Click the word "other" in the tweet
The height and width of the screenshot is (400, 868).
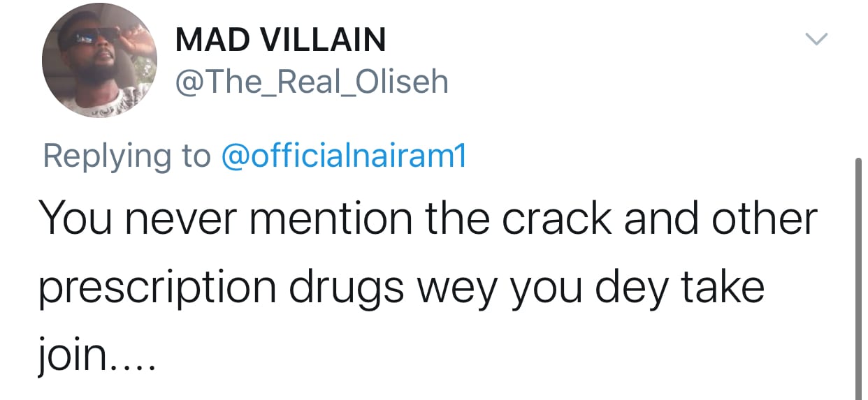click(x=764, y=219)
